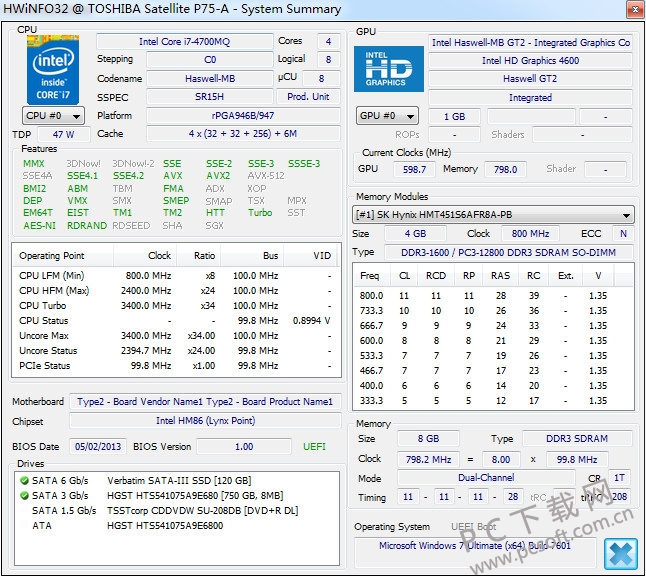Click the Stepping C0 field
Image resolution: width=646 pixels, height=577 pixels.
(x=210, y=60)
